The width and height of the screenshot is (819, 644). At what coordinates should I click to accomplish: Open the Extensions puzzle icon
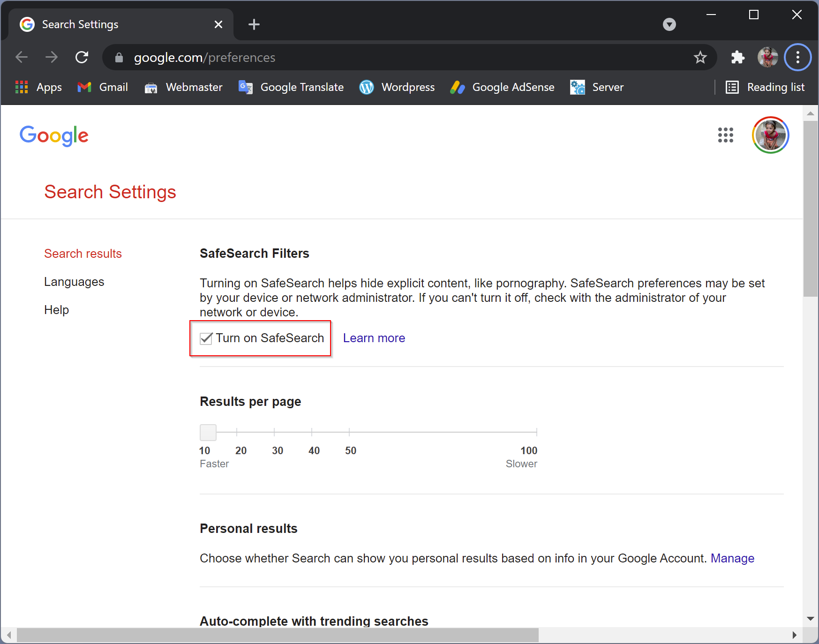pos(738,57)
